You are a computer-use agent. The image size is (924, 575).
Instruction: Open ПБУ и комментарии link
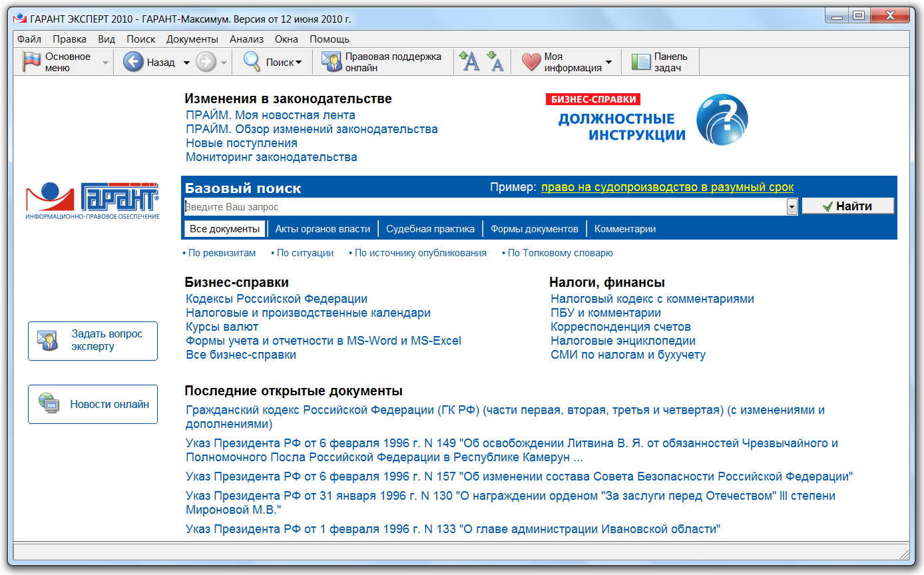(x=606, y=313)
